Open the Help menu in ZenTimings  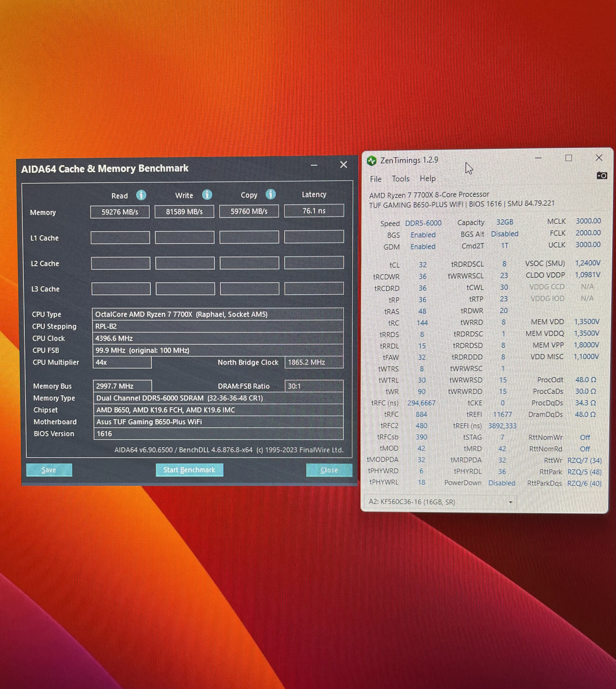click(427, 178)
